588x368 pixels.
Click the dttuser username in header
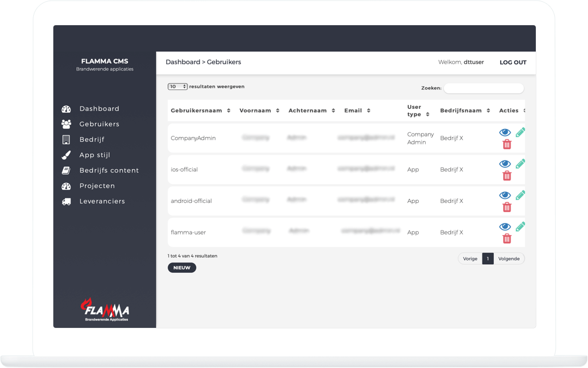coord(474,62)
